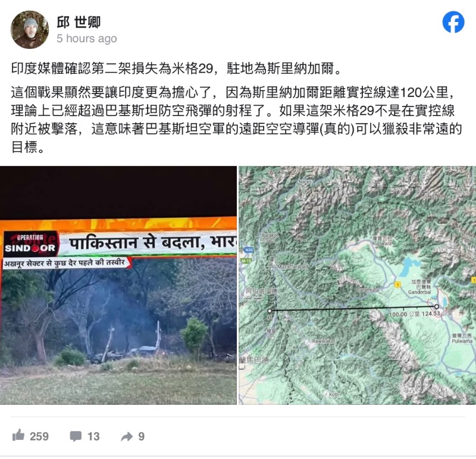Viewport: 476px width, 459px height.
Task: Click the Muzaffarabad label on map
Action: [293, 266]
